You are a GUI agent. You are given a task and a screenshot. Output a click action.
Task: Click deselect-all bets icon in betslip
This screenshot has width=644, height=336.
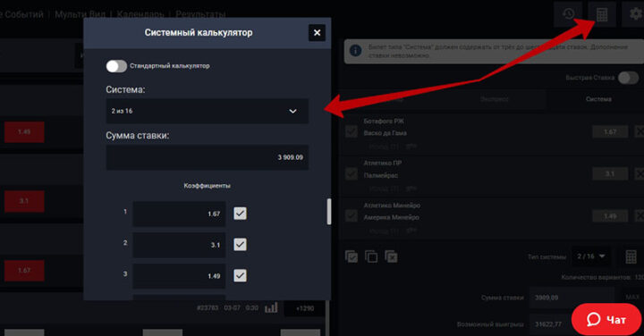[x=371, y=256]
